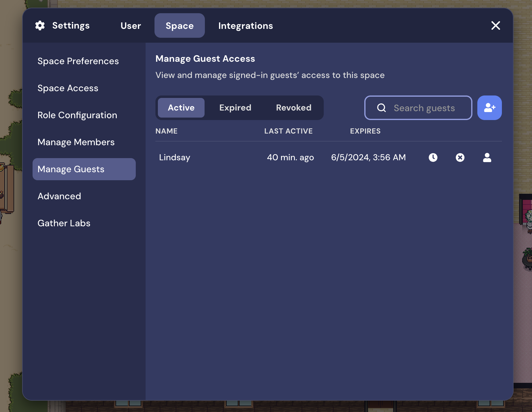The image size is (532, 412).
Task: Click the clock icon in Lindsay's row
Action: click(433, 157)
